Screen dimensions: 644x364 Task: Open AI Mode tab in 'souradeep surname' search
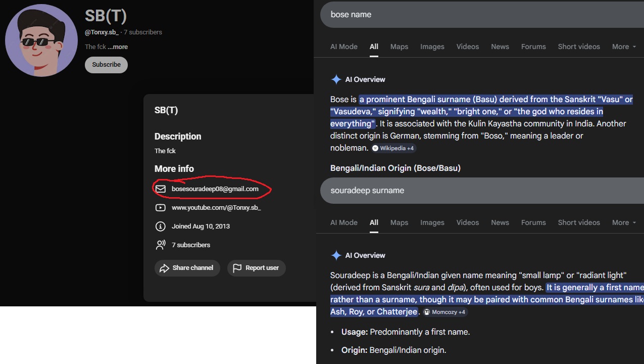click(x=344, y=222)
